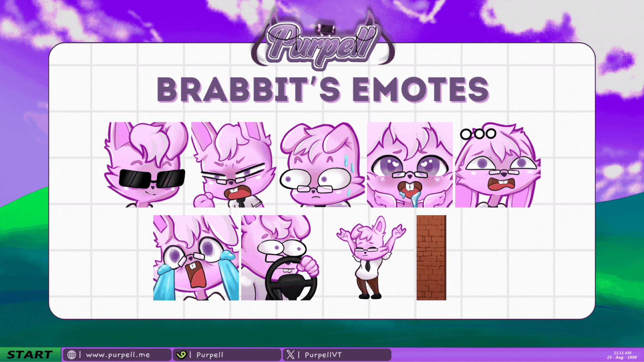The width and height of the screenshot is (644, 362).
Task: Click the taskbar clock showing 11:11 AM
Action: (x=622, y=355)
